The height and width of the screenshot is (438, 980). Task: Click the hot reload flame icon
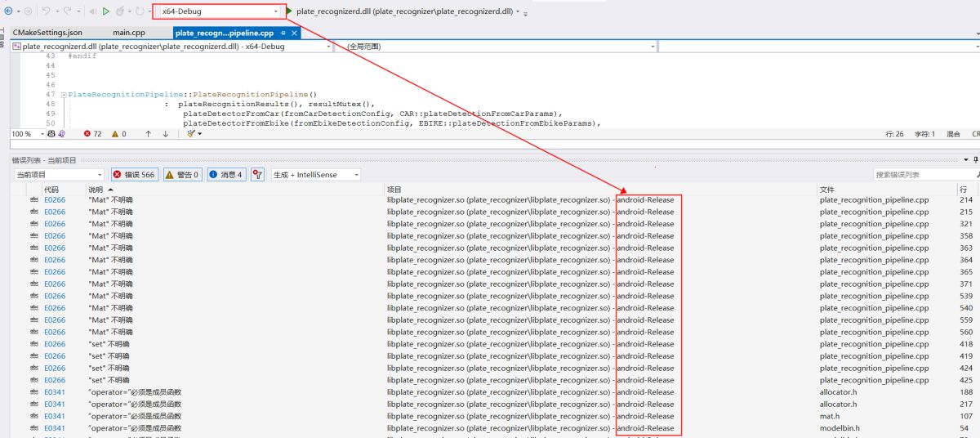[121, 11]
